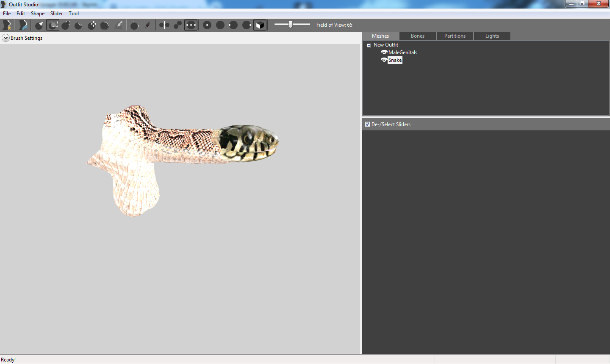610x364 pixels.
Task: Switch to the Lights tab
Action: pyautogui.click(x=492, y=36)
